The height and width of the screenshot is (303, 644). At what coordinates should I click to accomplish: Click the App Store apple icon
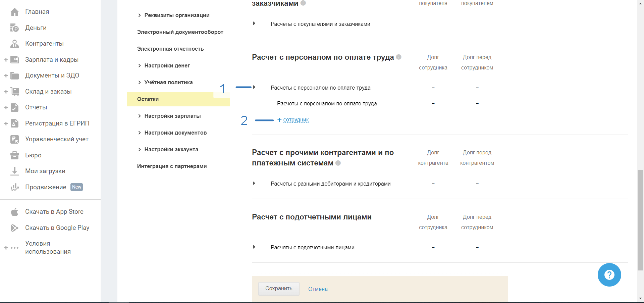14,212
